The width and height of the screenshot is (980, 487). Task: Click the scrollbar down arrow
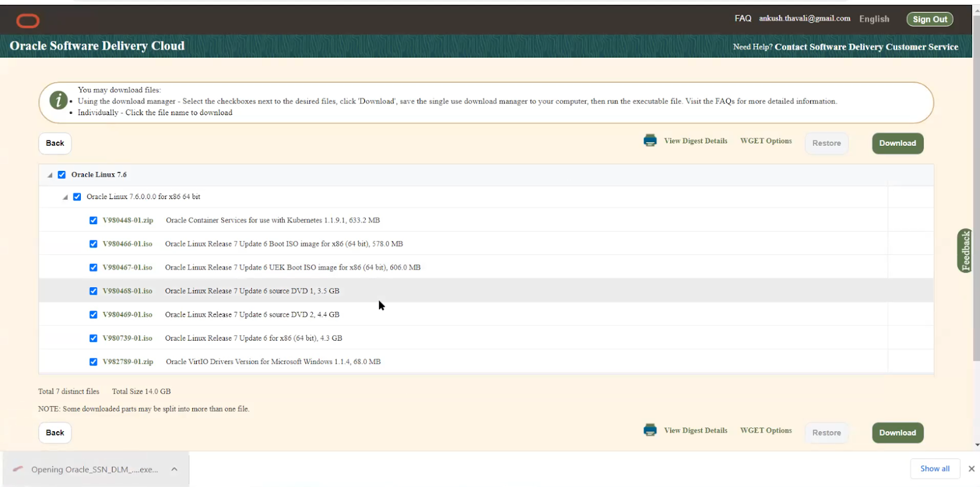tap(976, 445)
